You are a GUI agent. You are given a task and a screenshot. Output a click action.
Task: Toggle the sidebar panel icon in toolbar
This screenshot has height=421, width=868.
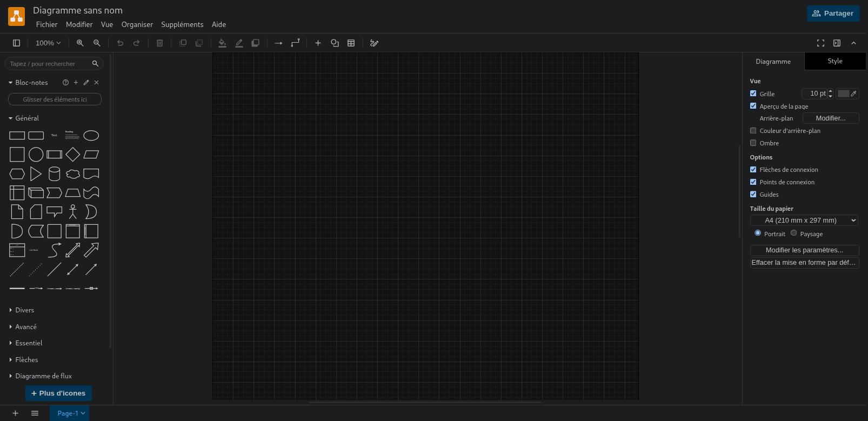pyautogui.click(x=17, y=43)
